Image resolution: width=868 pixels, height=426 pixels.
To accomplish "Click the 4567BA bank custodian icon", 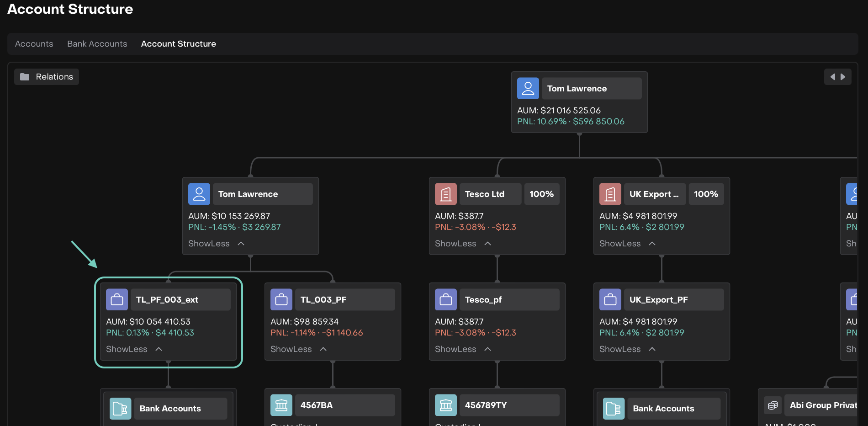I will pos(281,405).
